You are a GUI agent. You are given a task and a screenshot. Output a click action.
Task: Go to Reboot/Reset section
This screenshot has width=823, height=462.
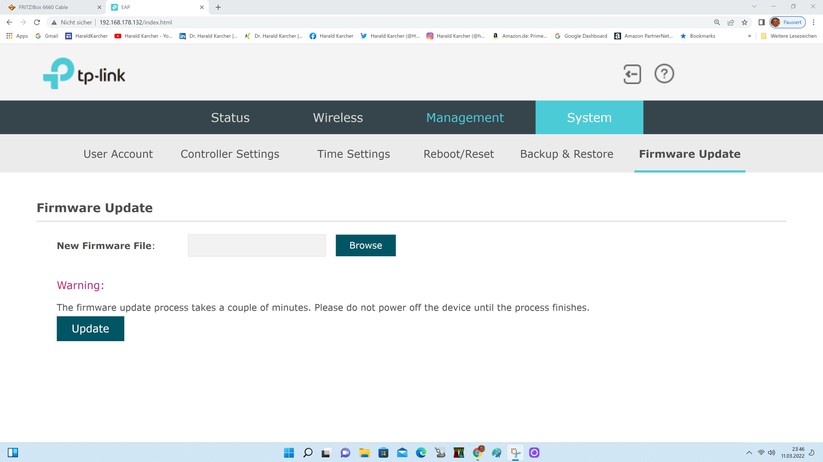pos(458,154)
